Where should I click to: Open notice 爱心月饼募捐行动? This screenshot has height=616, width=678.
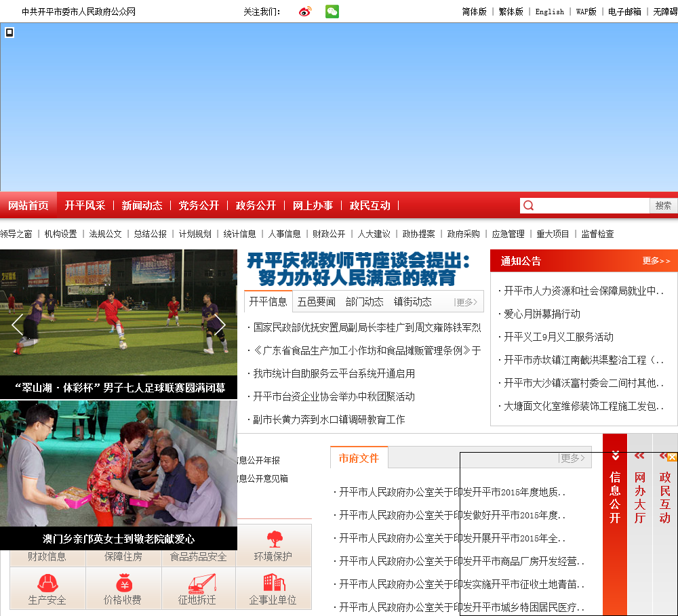pos(542,314)
